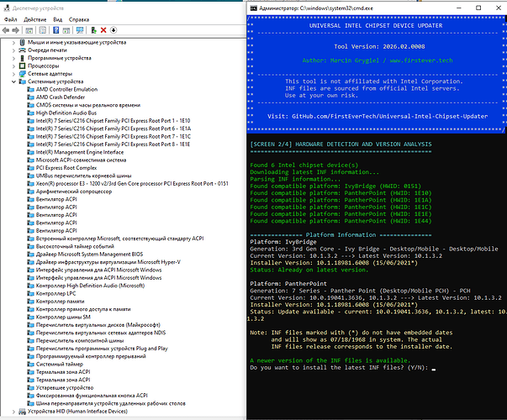Select Арифметический сопроцессор
This screenshot has width=507, height=420.
(74, 192)
